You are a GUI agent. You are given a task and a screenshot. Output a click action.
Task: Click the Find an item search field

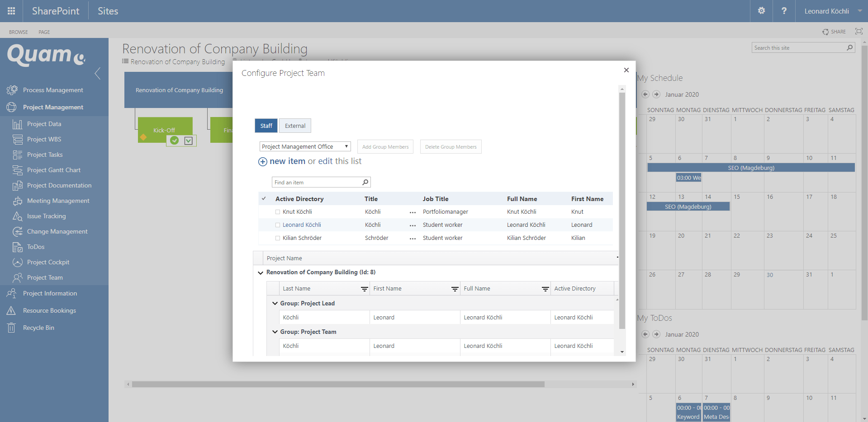pos(317,183)
